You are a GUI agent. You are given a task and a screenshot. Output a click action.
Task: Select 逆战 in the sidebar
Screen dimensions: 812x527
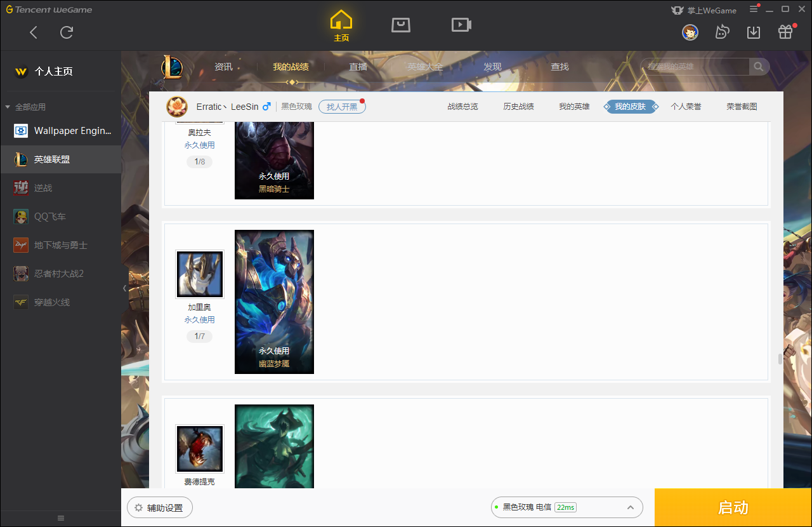(x=60, y=188)
